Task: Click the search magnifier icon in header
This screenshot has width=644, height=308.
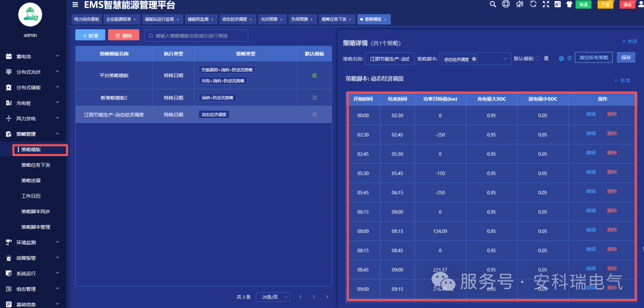Action: [x=493, y=4]
